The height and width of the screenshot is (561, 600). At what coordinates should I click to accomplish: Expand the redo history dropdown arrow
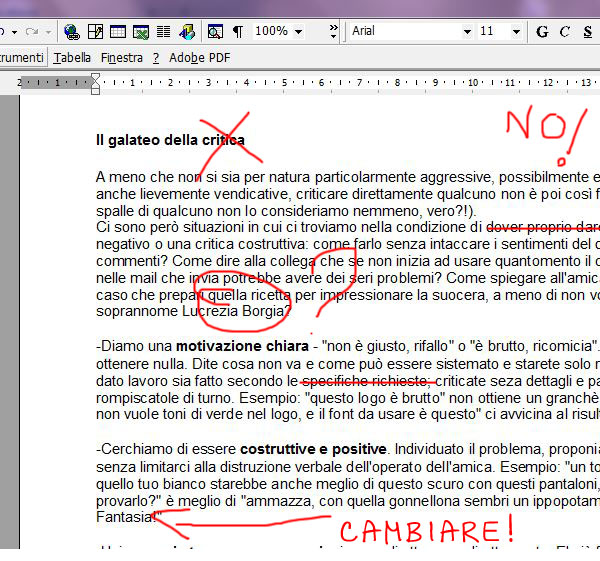click(47, 31)
